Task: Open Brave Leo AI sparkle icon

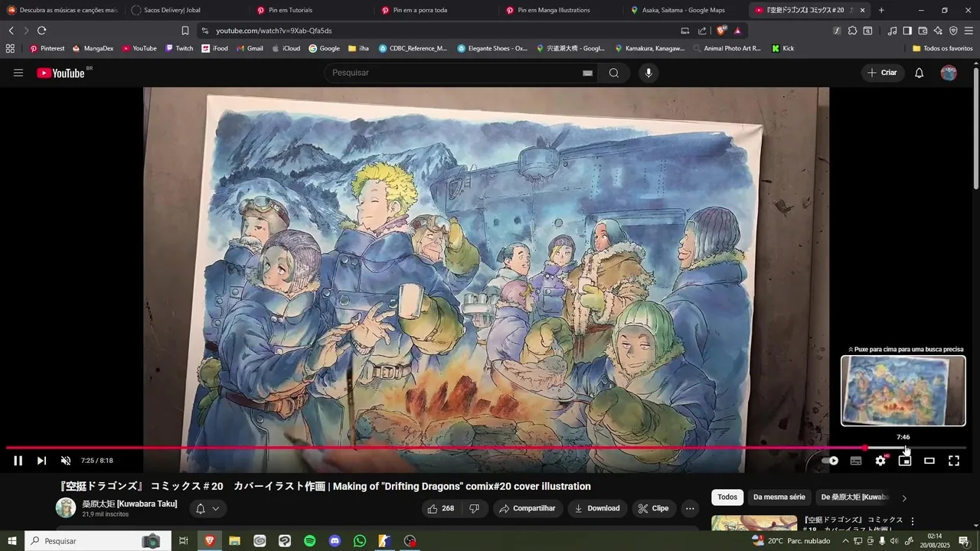Action: (938, 31)
